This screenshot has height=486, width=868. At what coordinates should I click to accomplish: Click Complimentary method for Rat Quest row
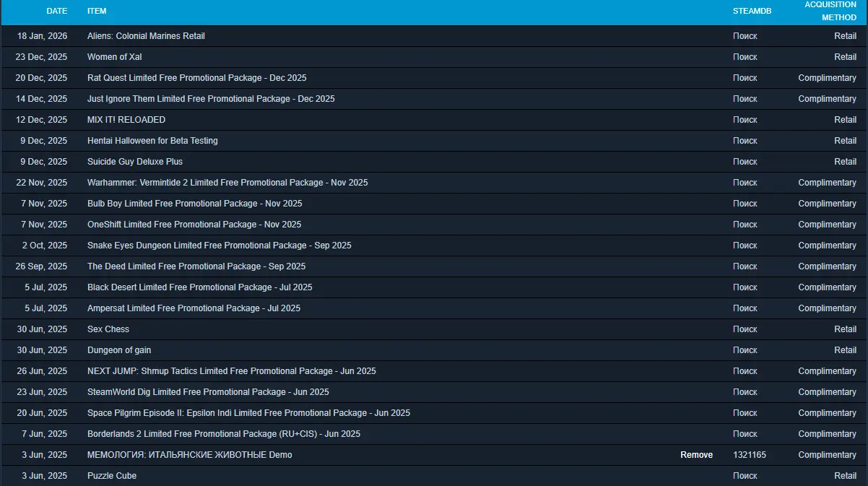(x=827, y=78)
